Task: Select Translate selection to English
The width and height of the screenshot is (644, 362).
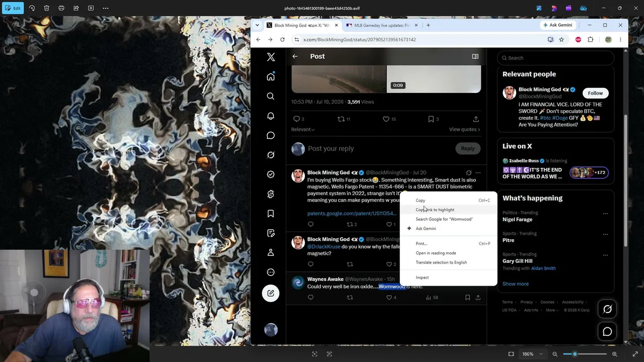Action: pyautogui.click(x=448, y=262)
